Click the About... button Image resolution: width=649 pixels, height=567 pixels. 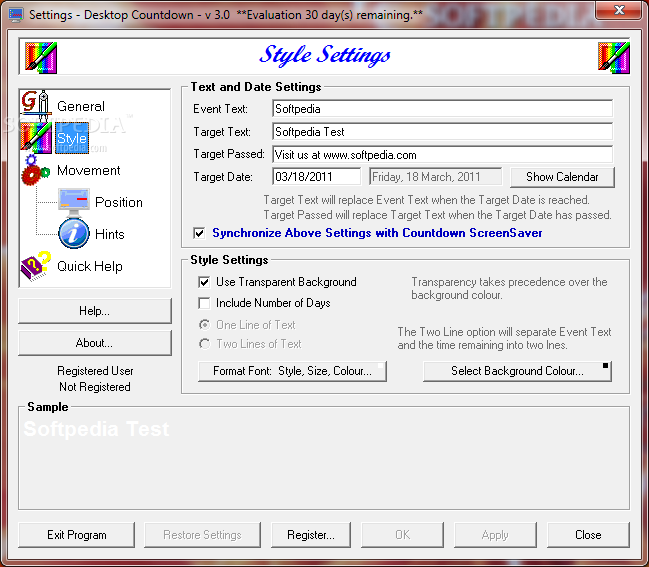click(x=95, y=343)
